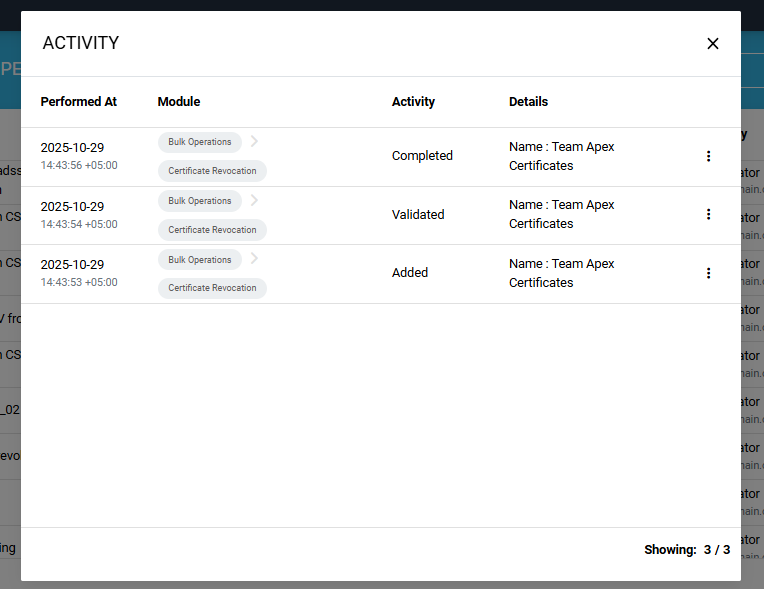Click chevron arrow in the Validated row
The height and width of the screenshot is (589, 764).
pos(254,201)
